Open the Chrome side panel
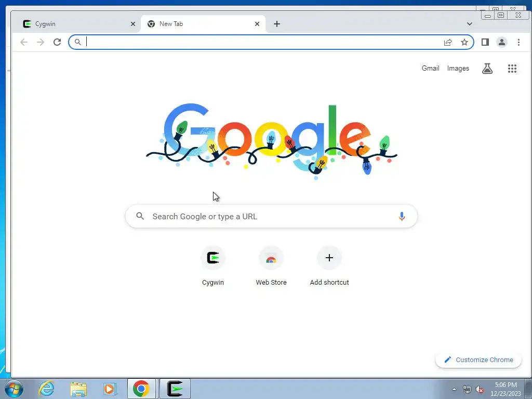 coord(485,42)
